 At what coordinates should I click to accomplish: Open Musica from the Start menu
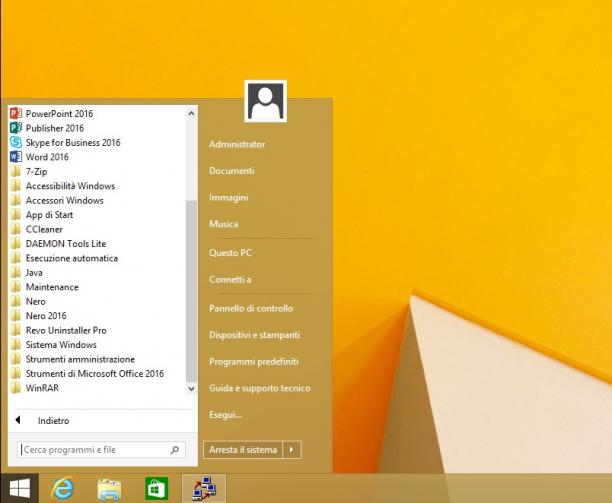(224, 224)
